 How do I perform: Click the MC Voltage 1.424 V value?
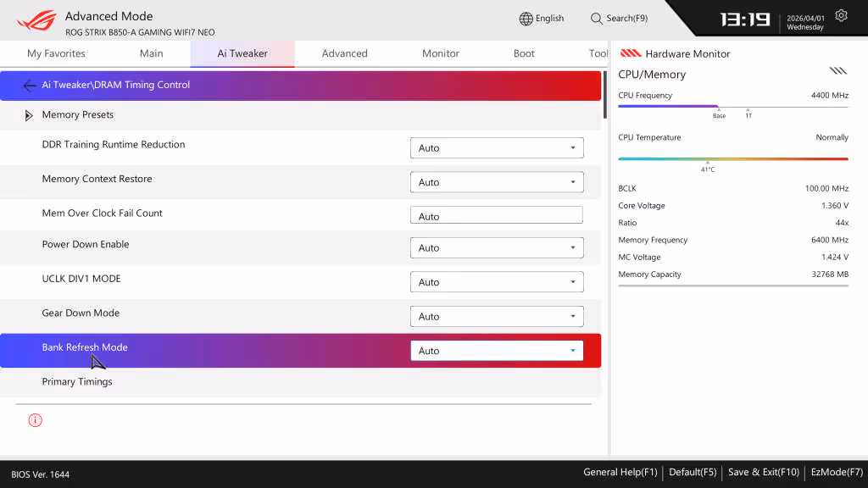coord(835,258)
